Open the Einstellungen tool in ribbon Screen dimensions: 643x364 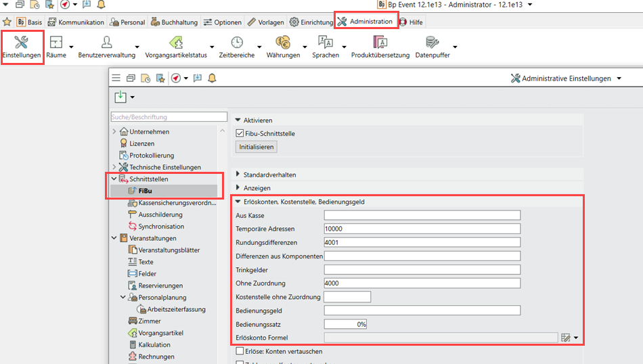(x=21, y=43)
